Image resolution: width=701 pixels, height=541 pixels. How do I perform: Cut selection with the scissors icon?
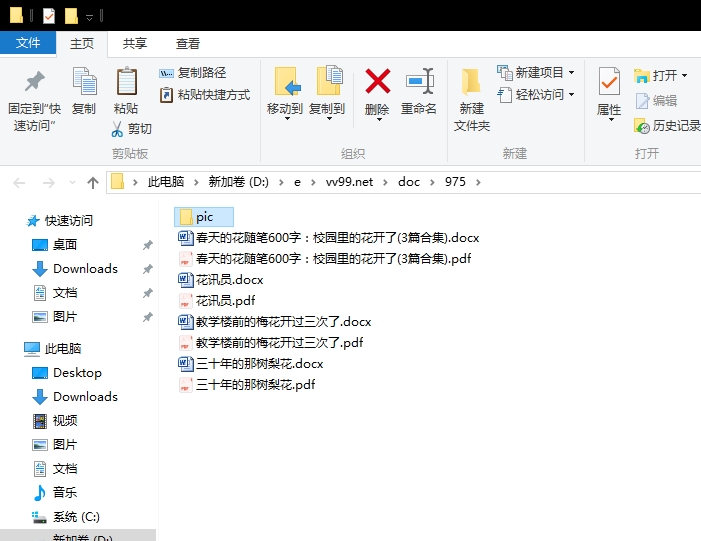(131, 129)
